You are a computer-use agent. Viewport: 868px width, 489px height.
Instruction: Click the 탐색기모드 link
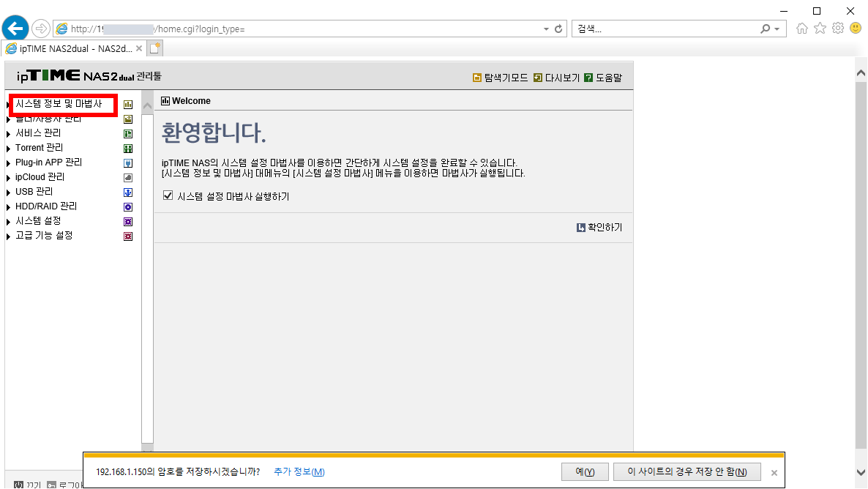click(500, 78)
